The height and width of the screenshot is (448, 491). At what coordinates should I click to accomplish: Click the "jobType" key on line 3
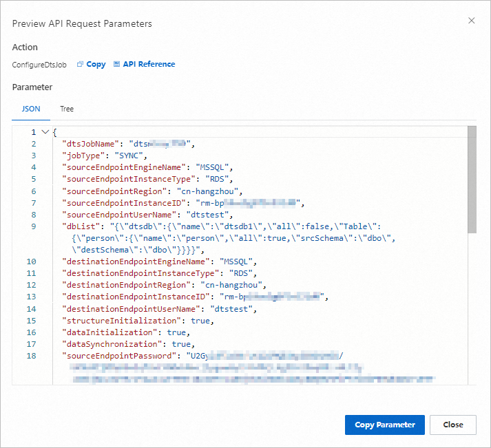click(x=83, y=156)
